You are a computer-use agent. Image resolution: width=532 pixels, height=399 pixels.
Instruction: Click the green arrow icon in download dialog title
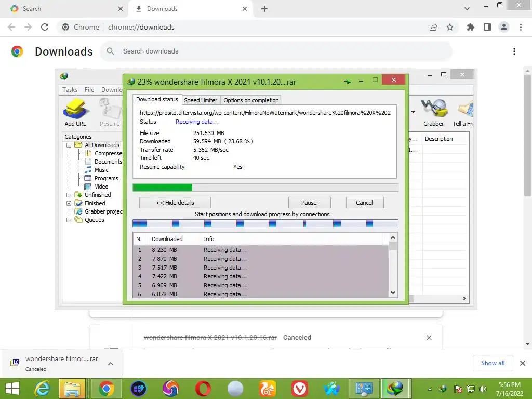(x=347, y=82)
